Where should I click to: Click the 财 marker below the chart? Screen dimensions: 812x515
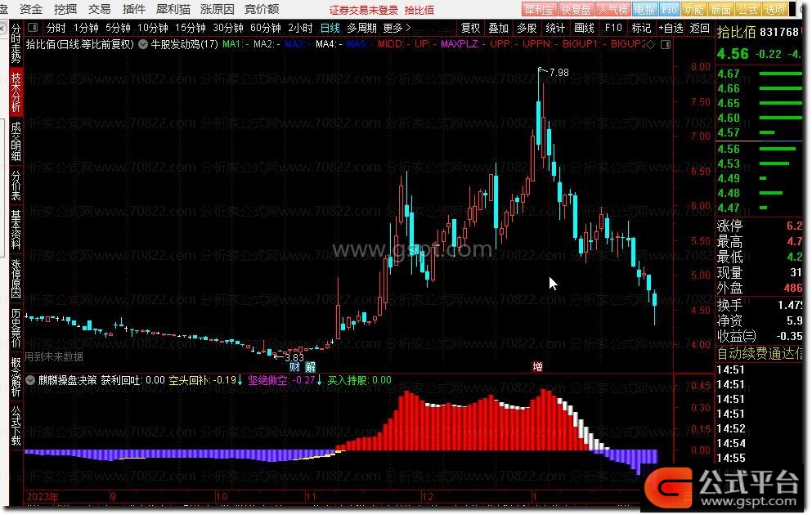[x=294, y=367]
